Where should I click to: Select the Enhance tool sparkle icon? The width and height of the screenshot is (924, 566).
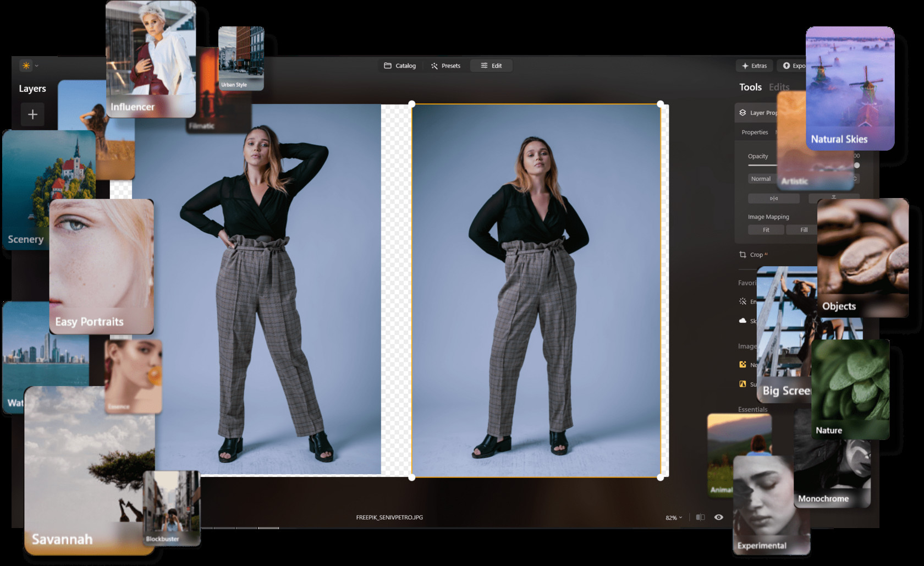pos(743,301)
